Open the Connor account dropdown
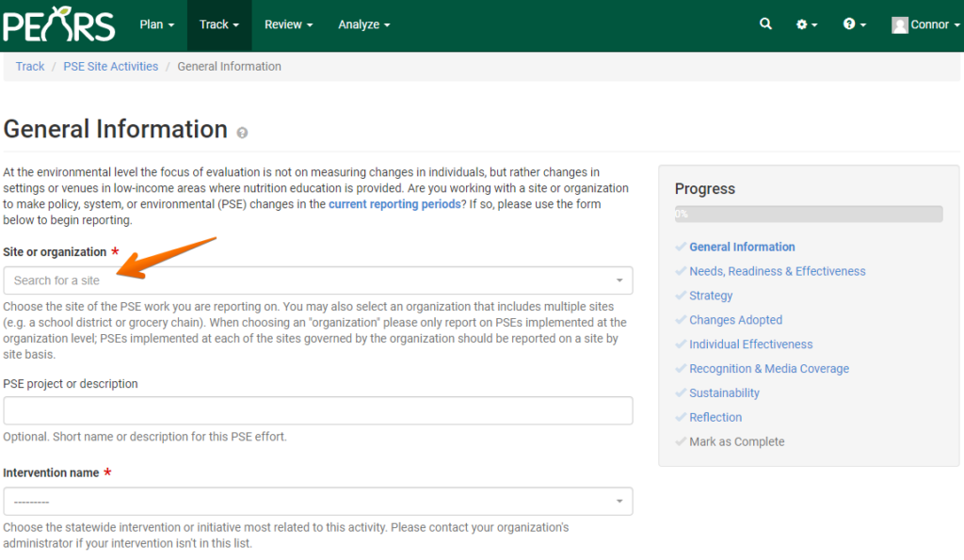The width and height of the screenshot is (964, 560). (925, 24)
